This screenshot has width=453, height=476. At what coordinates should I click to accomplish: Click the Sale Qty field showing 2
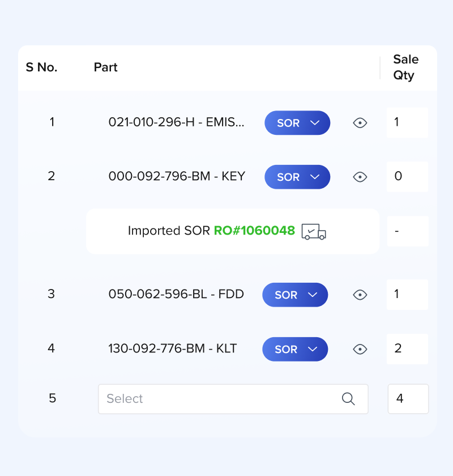pos(408,349)
